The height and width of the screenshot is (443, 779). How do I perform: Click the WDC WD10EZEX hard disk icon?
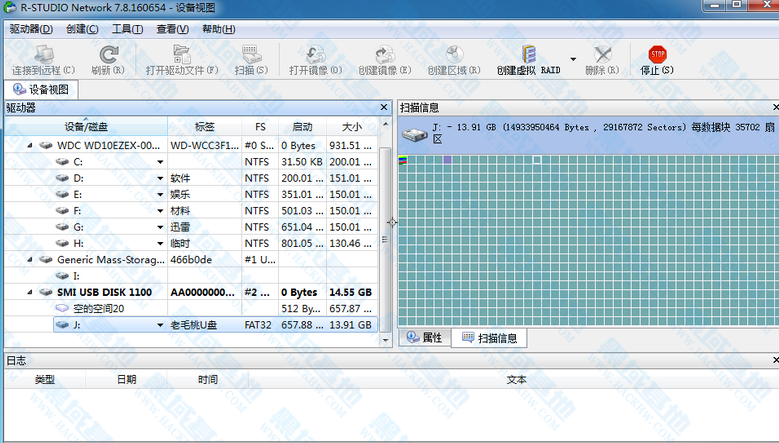[x=46, y=145]
